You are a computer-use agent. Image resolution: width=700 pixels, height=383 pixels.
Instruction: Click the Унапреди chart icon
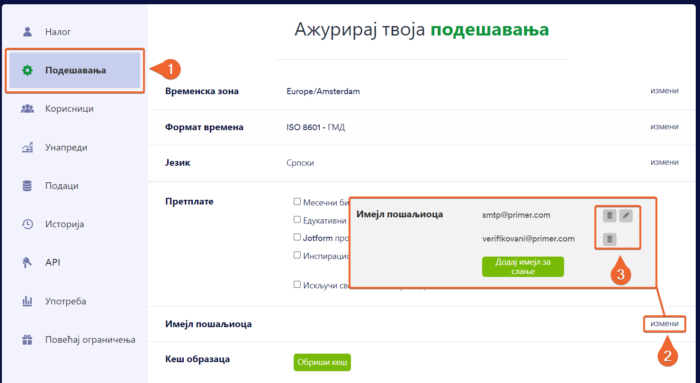[27, 147]
